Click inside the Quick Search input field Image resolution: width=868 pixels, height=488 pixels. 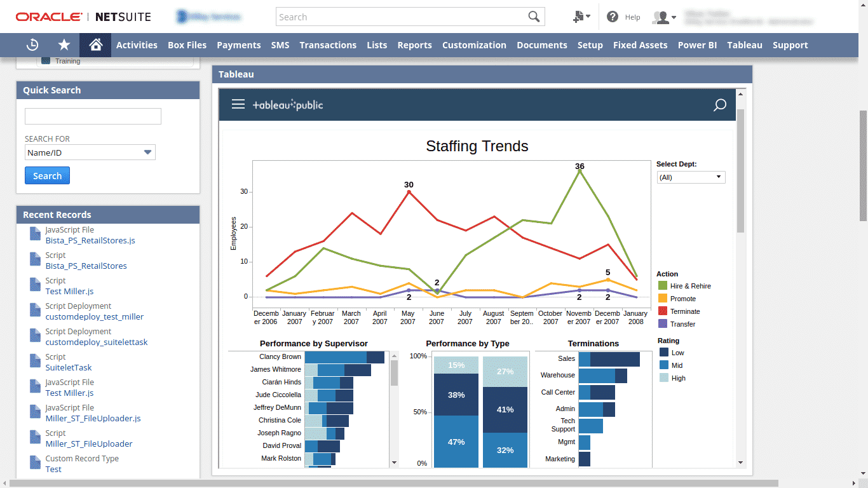coord(92,116)
